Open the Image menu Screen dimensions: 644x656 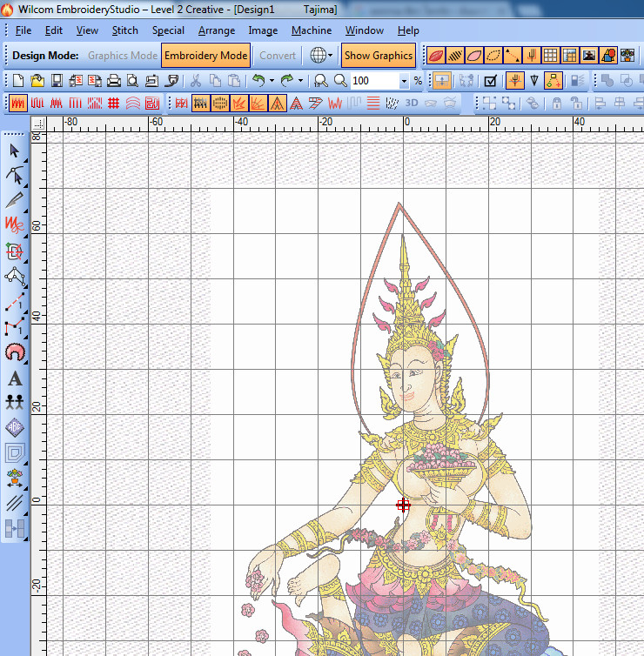point(263,30)
